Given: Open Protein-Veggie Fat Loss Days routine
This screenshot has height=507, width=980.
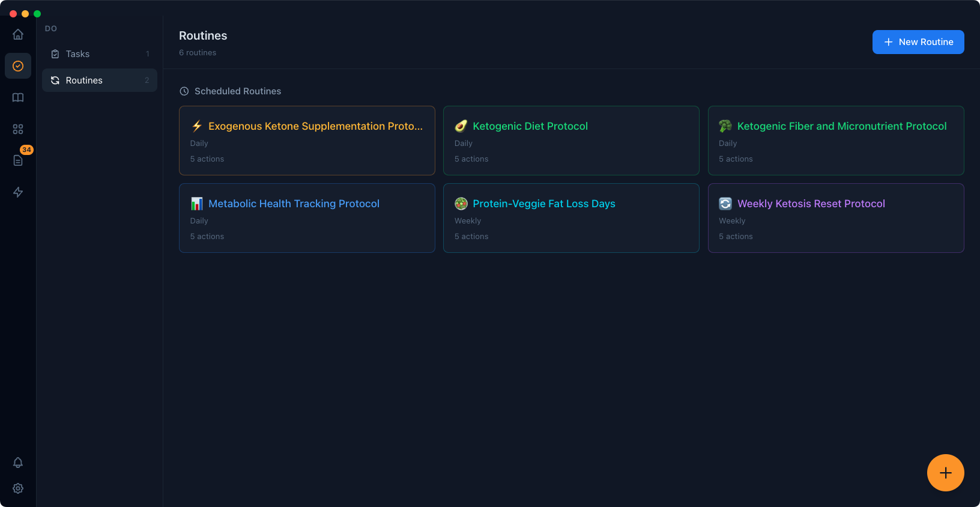Looking at the screenshot, I should pos(571,218).
